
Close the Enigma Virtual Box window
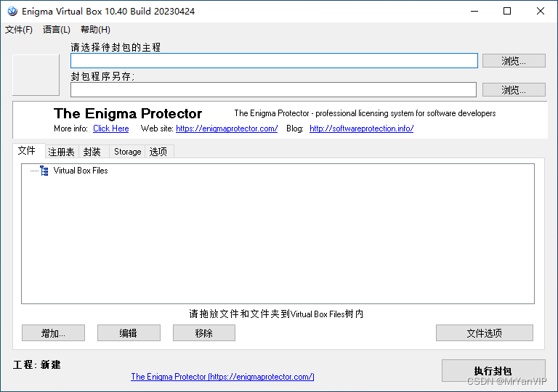(541, 12)
